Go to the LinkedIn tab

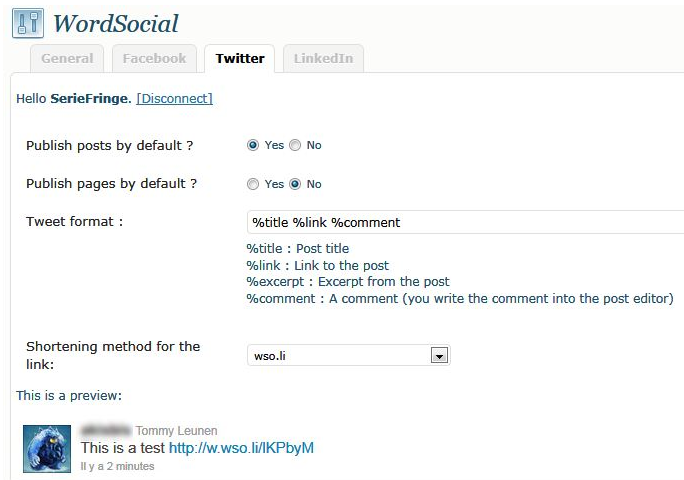323,58
